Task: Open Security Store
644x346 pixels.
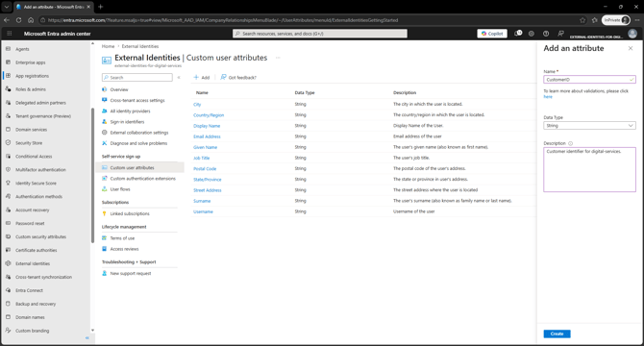Action: pos(29,143)
